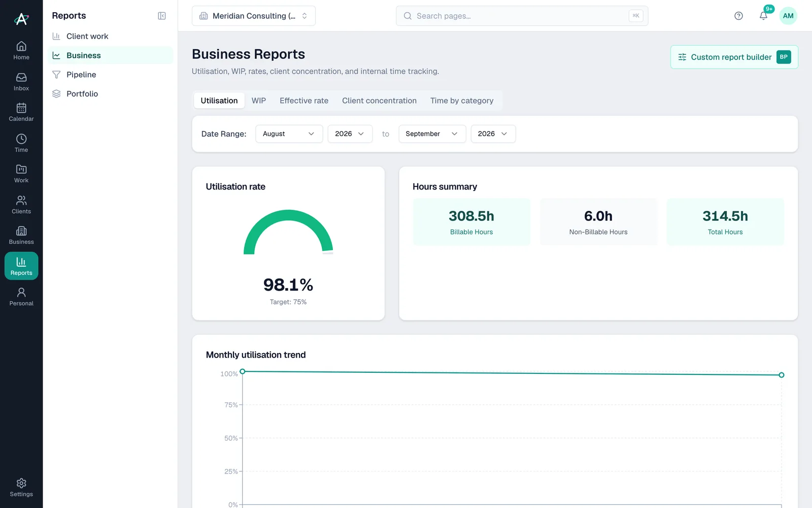Open the help question mark icon
The image size is (812, 508).
[x=738, y=16]
